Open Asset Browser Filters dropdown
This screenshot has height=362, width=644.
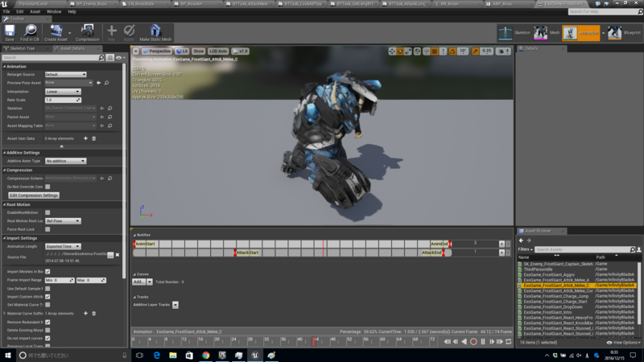click(x=525, y=249)
